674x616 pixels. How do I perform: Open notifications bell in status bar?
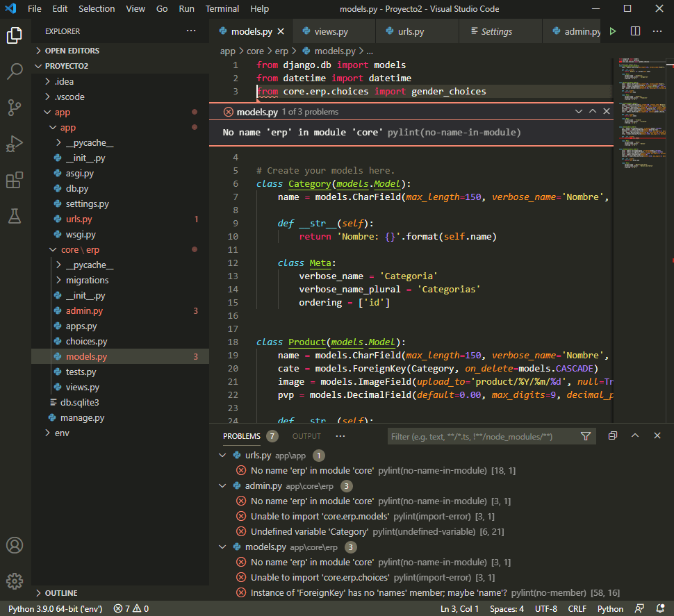(x=660, y=608)
